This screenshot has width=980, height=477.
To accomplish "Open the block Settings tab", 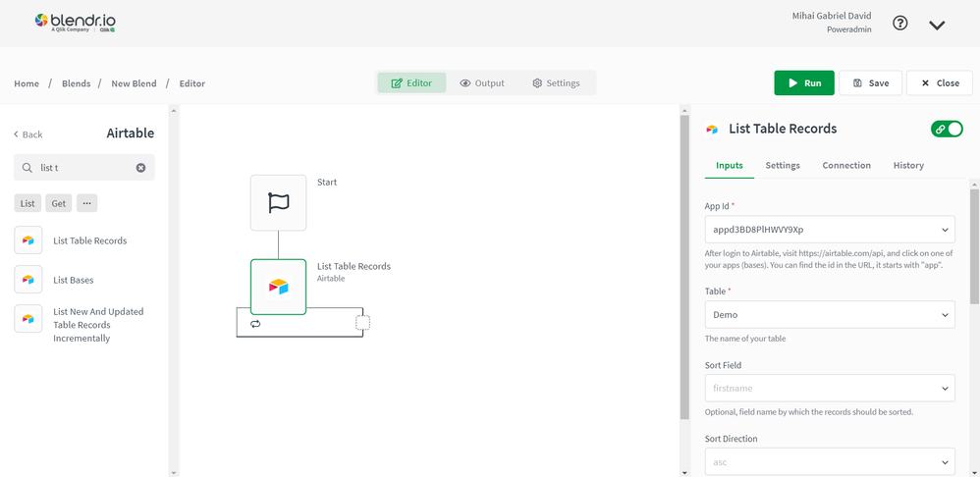I will pos(783,166).
